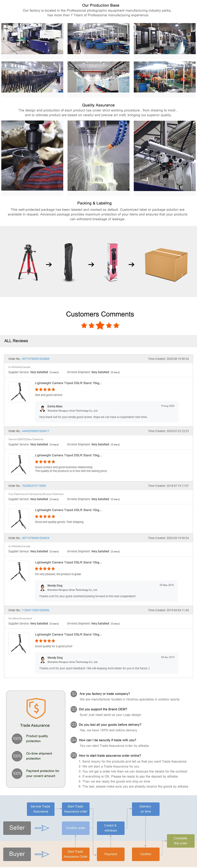Click the blue arrow beside Buyer
Viewport: 197px width, 868px height.
click(x=42, y=854)
